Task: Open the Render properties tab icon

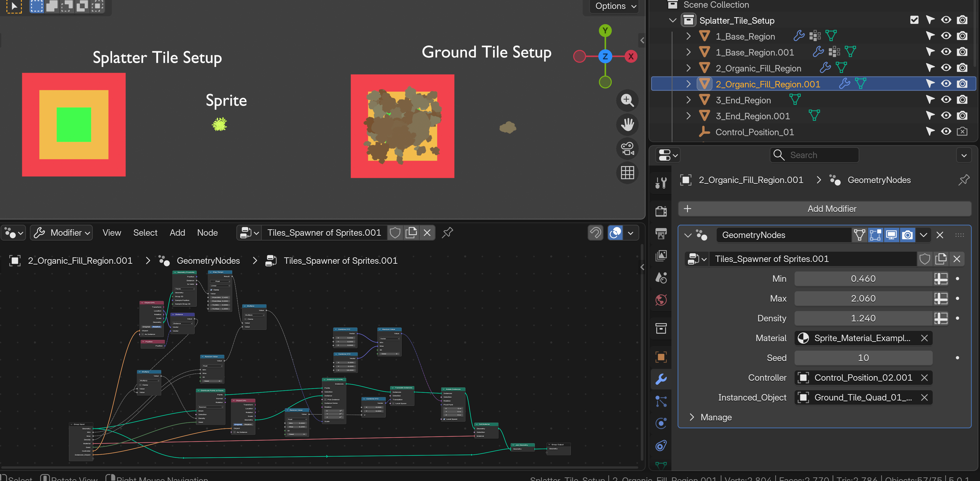Action: coord(661,211)
